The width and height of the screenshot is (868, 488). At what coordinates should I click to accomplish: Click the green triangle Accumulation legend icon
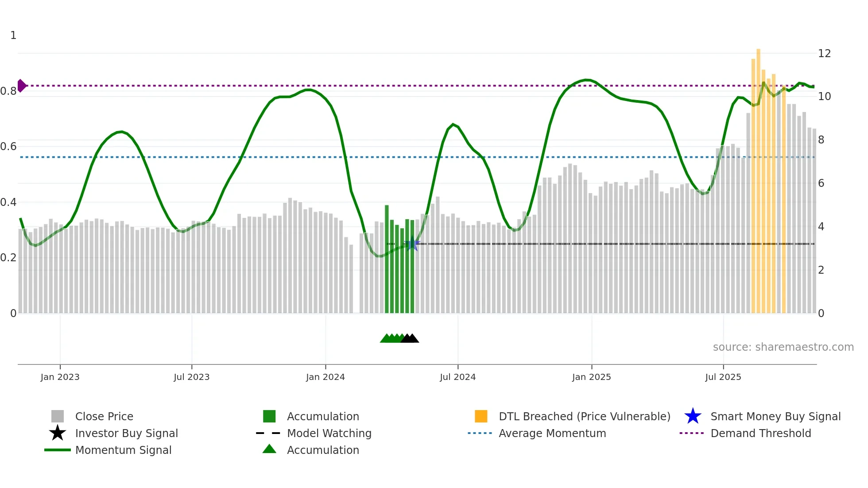coord(269,449)
